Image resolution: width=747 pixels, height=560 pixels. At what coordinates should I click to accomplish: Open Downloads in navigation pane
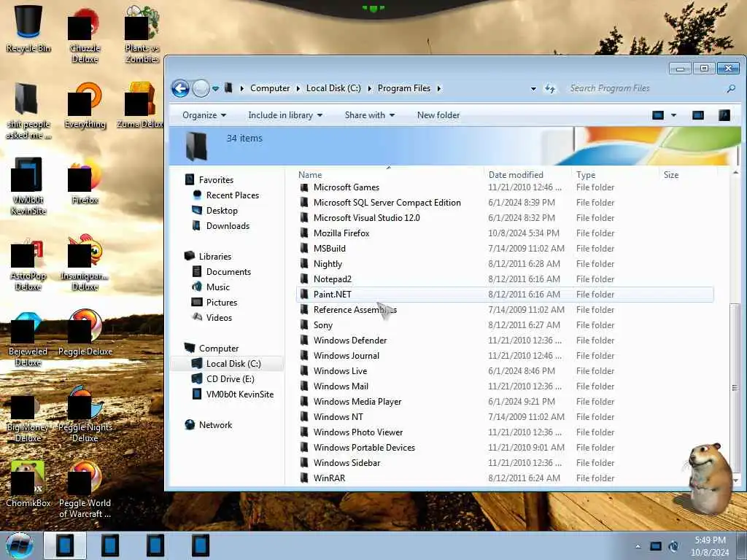(228, 226)
